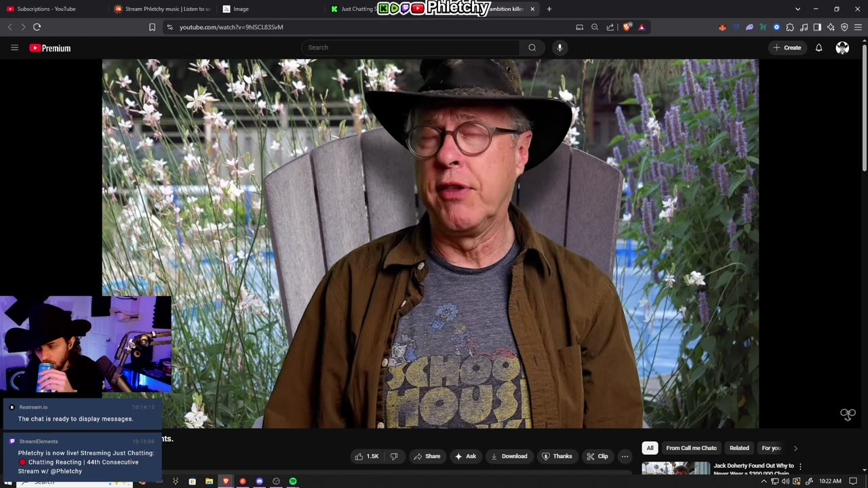The height and width of the screenshot is (488, 868).
Task: Switch to Stream Phletchy music tab
Action: (x=163, y=9)
